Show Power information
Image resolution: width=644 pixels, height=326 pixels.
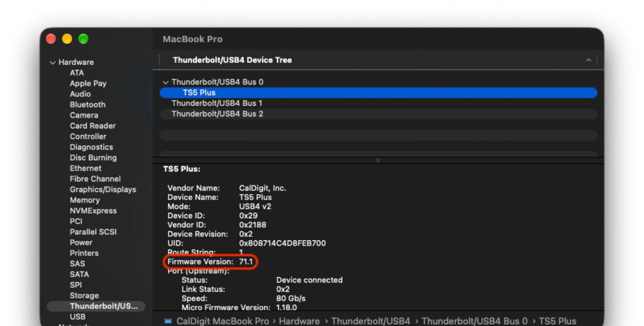[x=81, y=242]
